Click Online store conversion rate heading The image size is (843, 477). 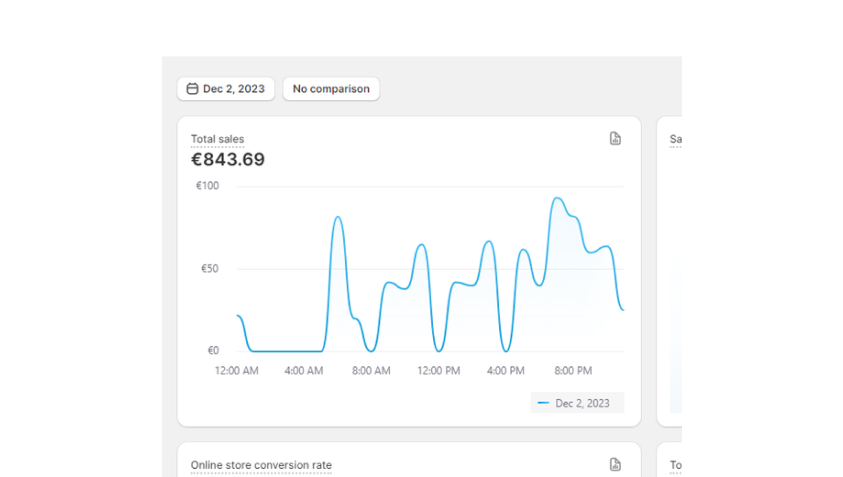[x=261, y=465]
